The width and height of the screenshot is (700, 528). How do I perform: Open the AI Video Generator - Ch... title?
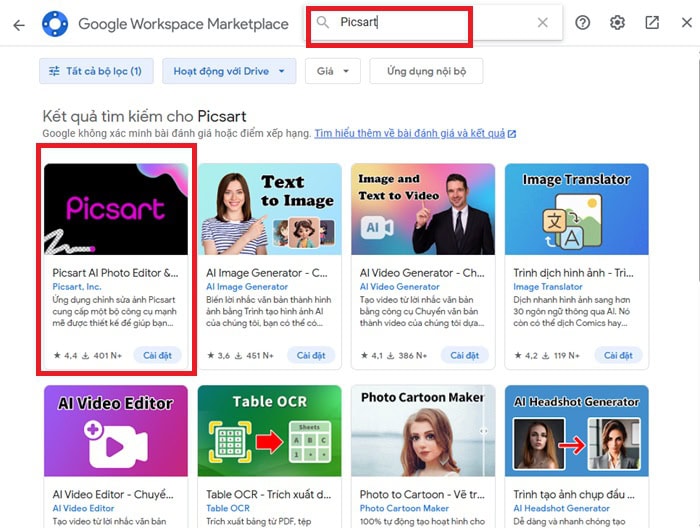click(x=422, y=273)
